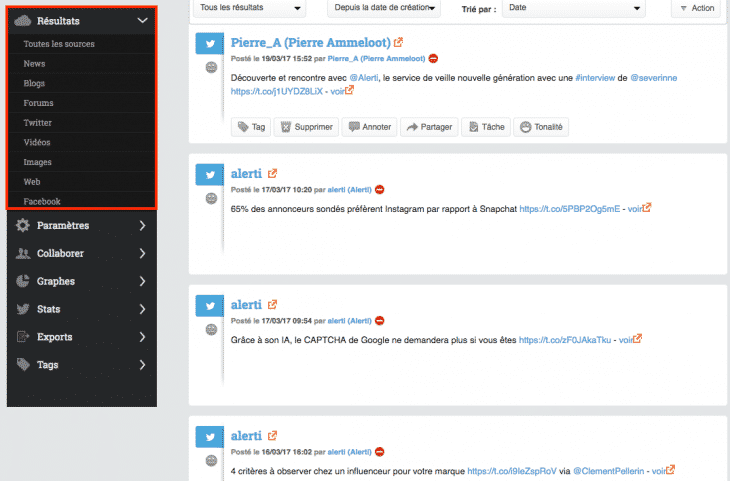Open the Action menu button
Screen dimensions: 730x481
click(x=694, y=8)
